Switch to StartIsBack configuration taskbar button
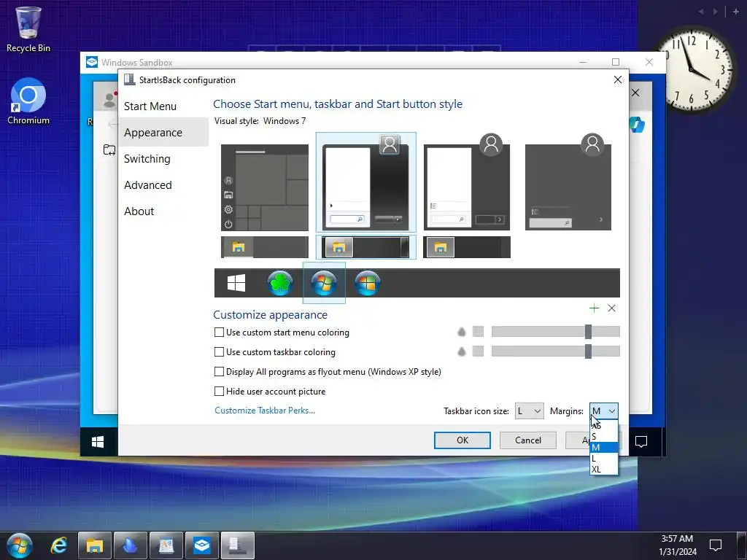This screenshot has width=747, height=560. pos(238,545)
